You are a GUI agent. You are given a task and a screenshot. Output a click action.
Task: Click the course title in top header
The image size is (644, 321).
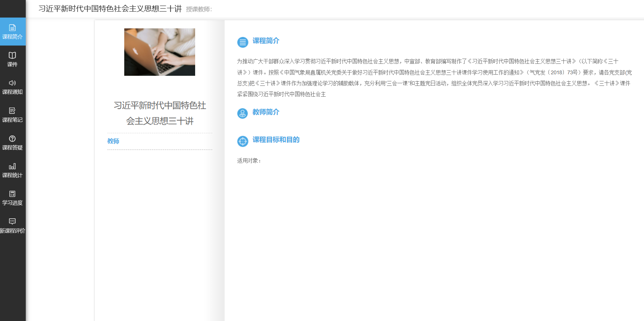110,9
